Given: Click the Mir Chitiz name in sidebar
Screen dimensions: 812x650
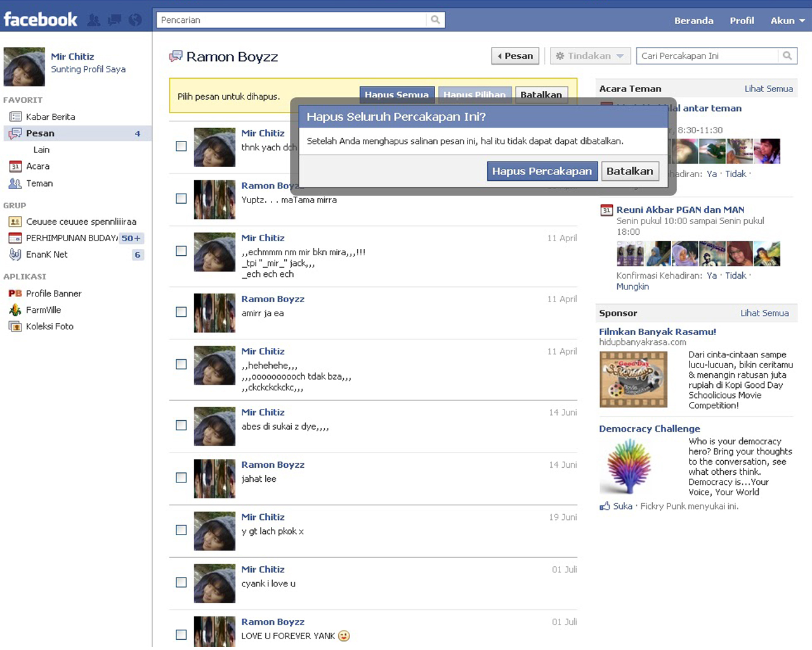Looking at the screenshot, I should 72,56.
